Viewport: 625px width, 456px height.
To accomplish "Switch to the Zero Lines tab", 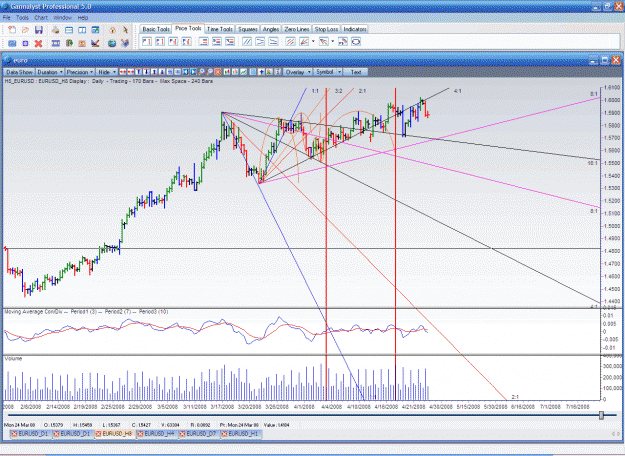I will click(297, 29).
